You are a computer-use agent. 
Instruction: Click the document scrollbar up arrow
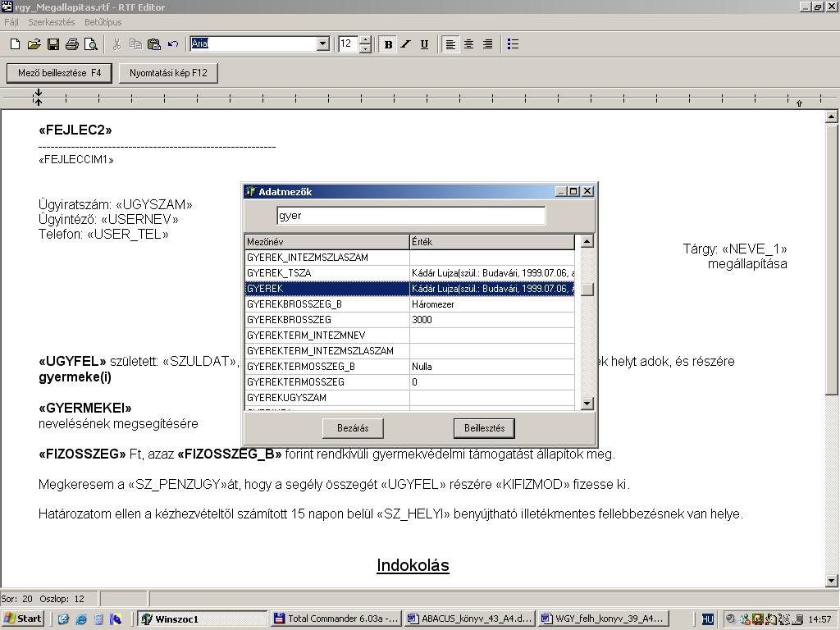tap(832, 116)
